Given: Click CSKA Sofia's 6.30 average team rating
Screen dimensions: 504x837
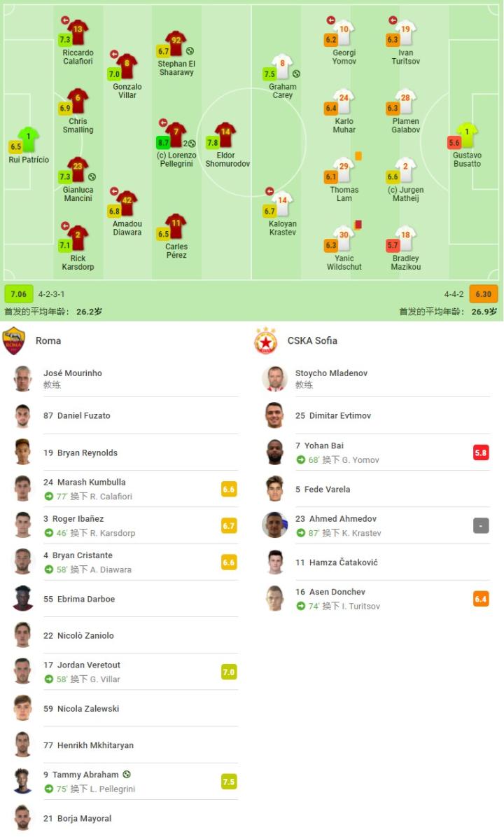Looking at the screenshot, I should point(483,294).
